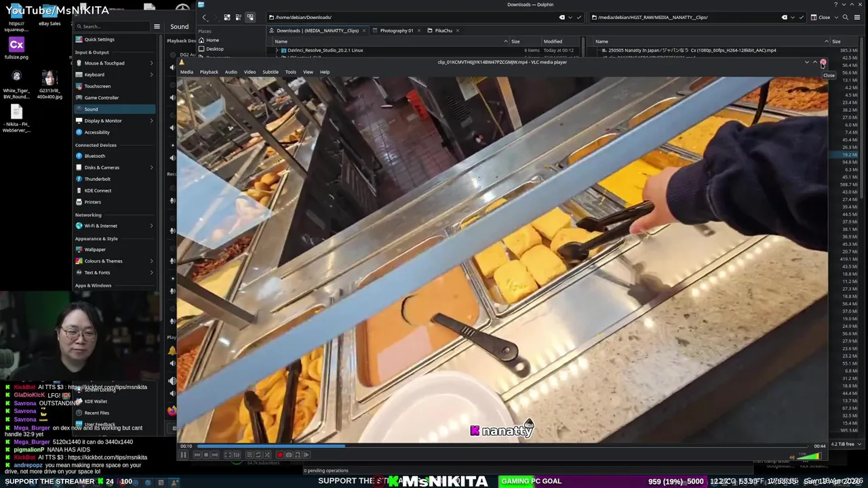Screen dimensions: 868x488
Task: Open Thunderbolt settings
Action: click(114, 179)
